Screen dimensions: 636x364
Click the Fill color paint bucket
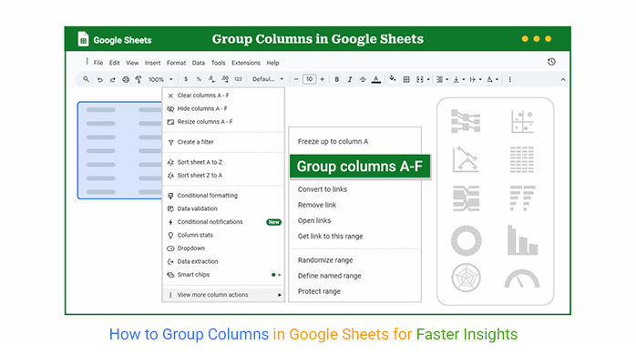[393, 80]
